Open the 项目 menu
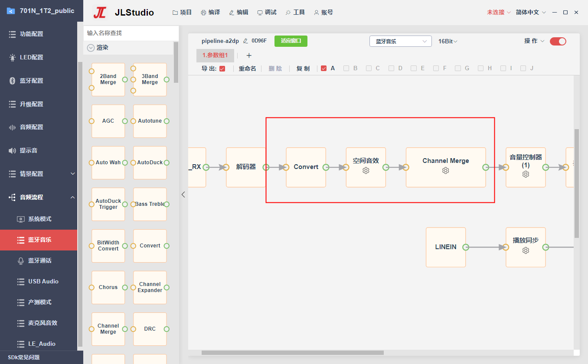 click(182, 13)
